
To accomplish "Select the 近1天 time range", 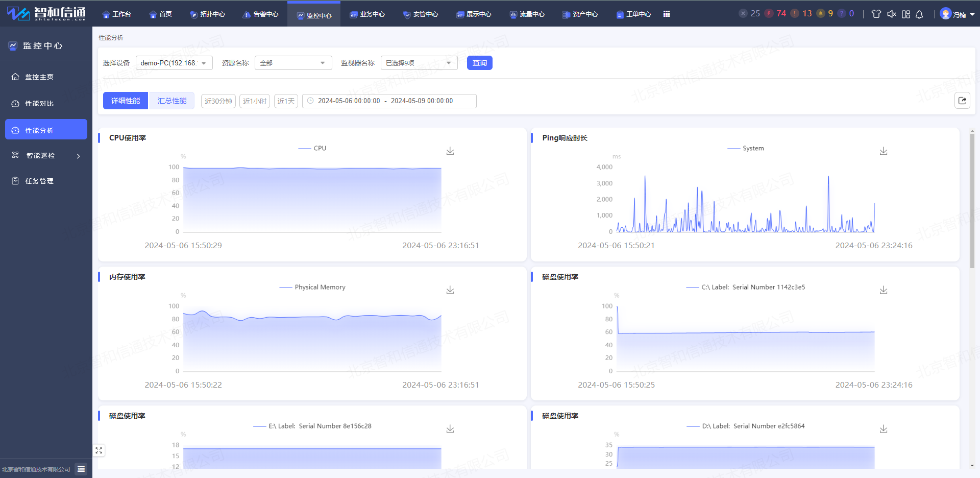I will coord(286,101).
